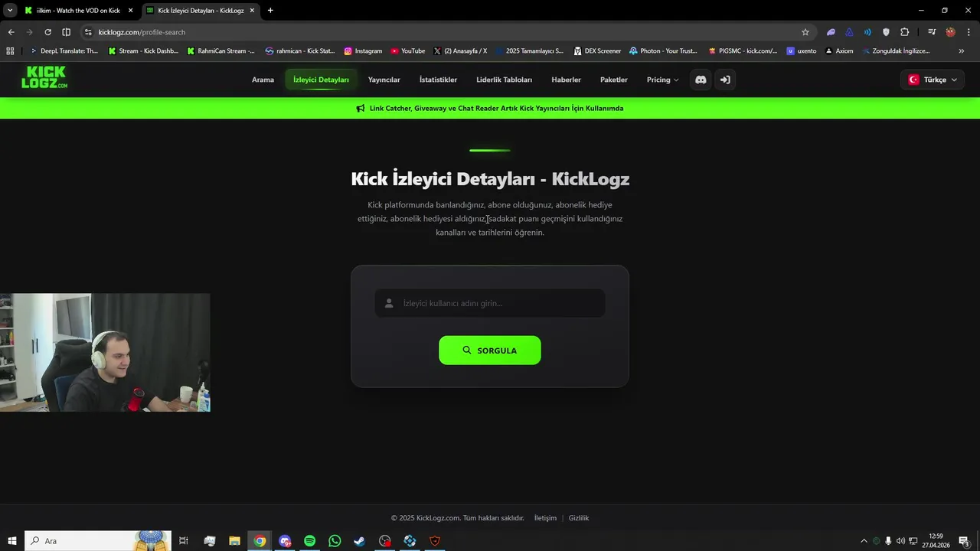Show more bookmarks with the chevron
Screen dimensions: 980x551
962,51
